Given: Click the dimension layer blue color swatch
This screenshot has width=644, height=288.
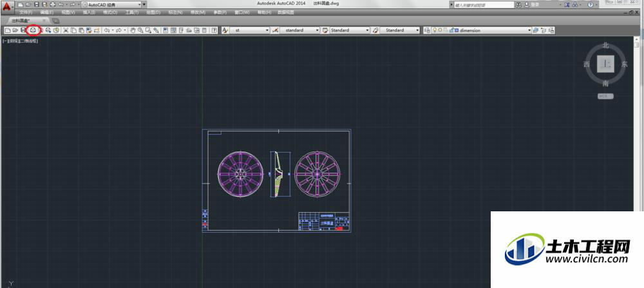Looking at the screenshot, I should pos(457,30).
